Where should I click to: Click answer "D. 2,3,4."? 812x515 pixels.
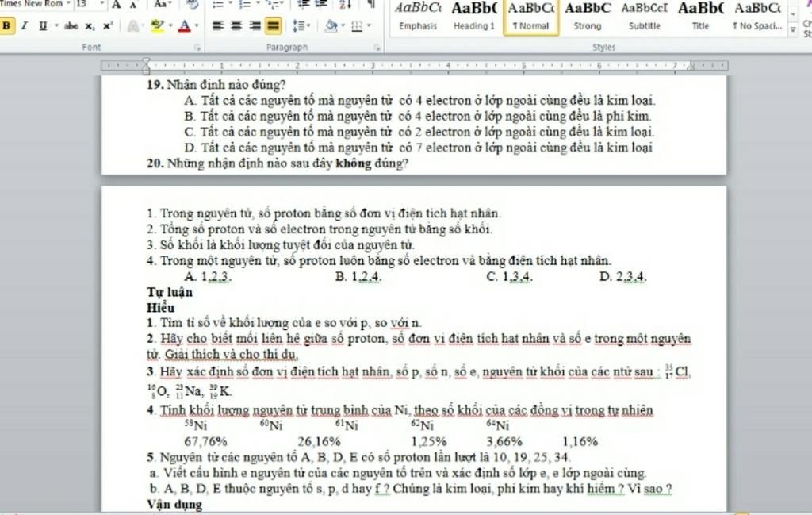tap(623, 277)
